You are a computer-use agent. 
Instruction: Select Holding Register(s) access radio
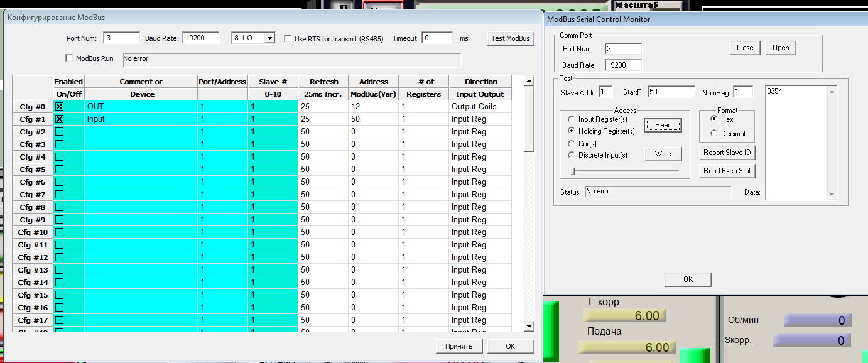(x=571, y=131)
